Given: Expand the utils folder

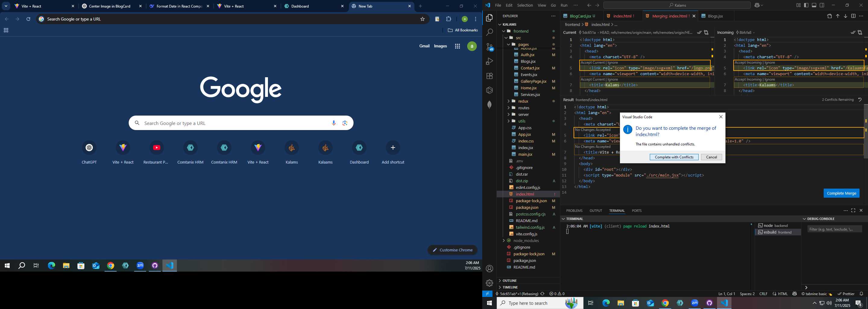Looking at the screenshot, I should coord(508,121).
